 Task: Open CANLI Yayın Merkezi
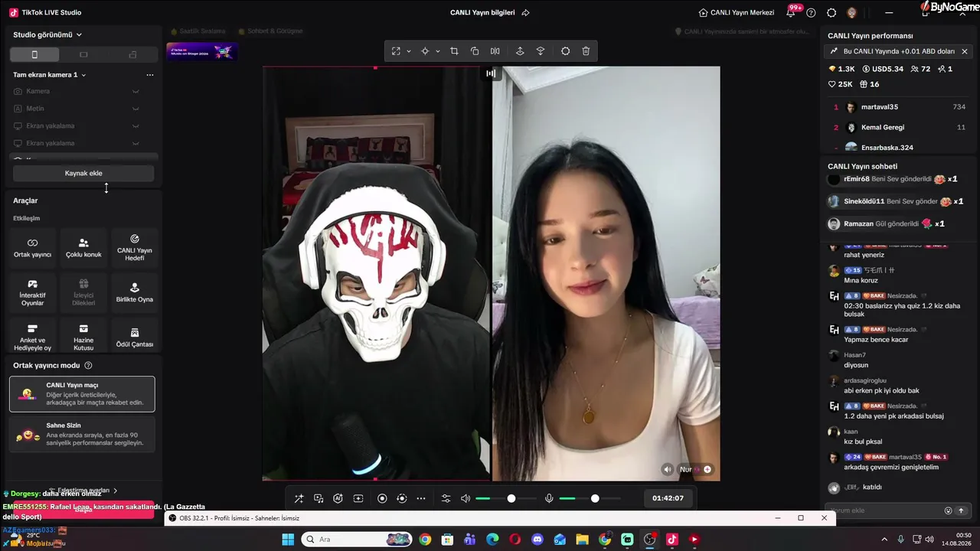(737, 12)
